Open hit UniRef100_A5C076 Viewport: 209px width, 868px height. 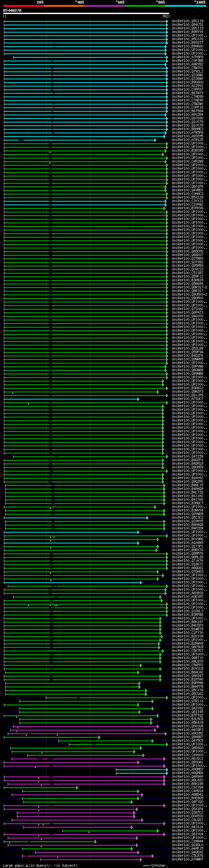click(x=187, y=39)
